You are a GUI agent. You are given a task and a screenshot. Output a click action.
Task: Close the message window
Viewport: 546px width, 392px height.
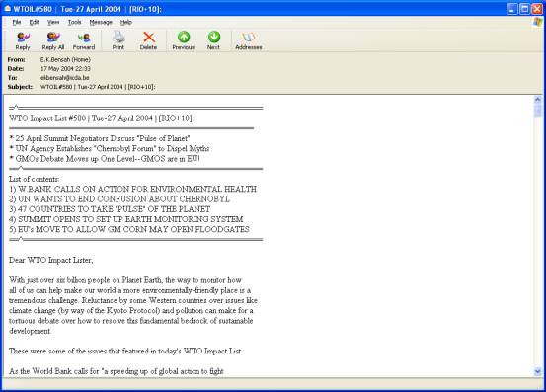(x=536, y=9)
